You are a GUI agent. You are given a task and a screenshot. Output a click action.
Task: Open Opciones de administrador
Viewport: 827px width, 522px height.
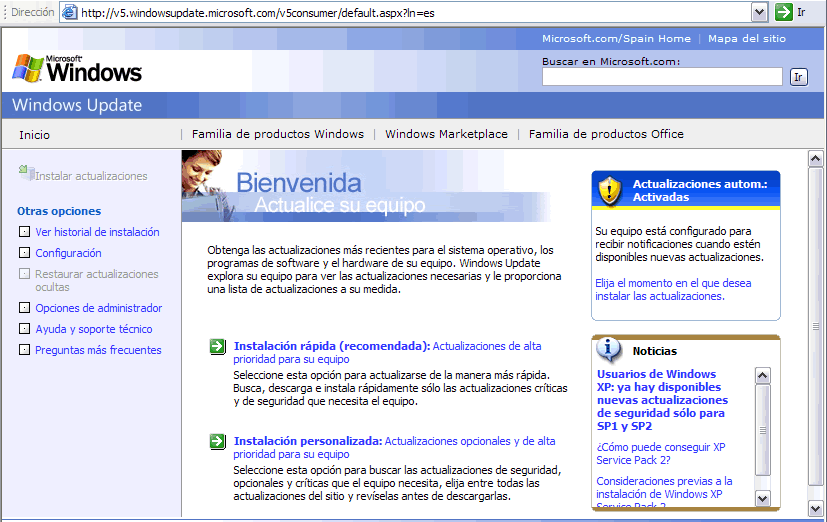(x=99, y=308)
